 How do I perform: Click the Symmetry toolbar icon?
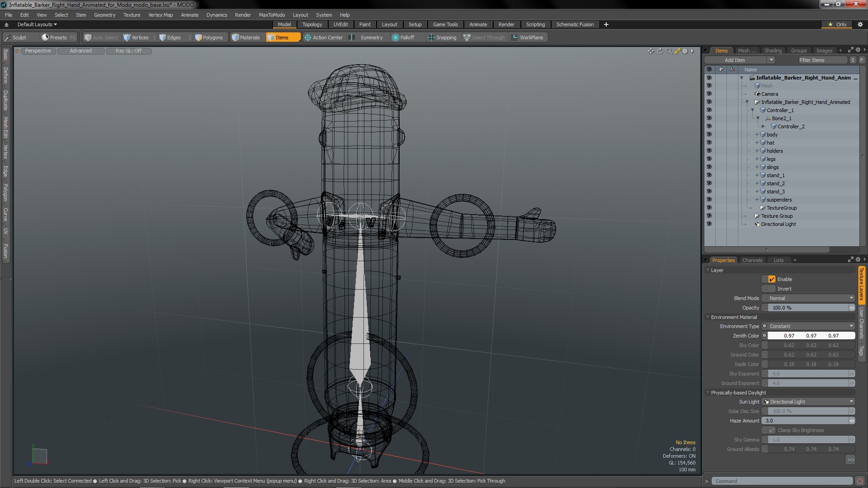click(353, 38)
